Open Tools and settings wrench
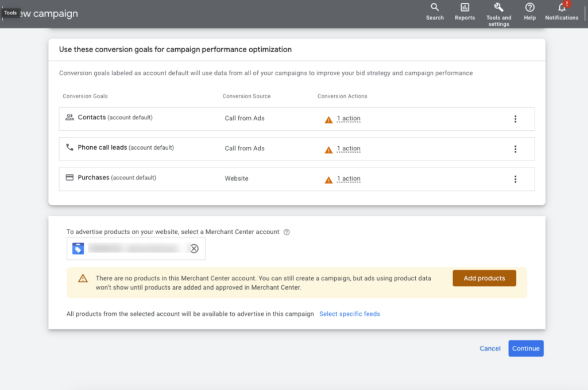This screenshot has width=588, height=390. (x=498, y=8)
